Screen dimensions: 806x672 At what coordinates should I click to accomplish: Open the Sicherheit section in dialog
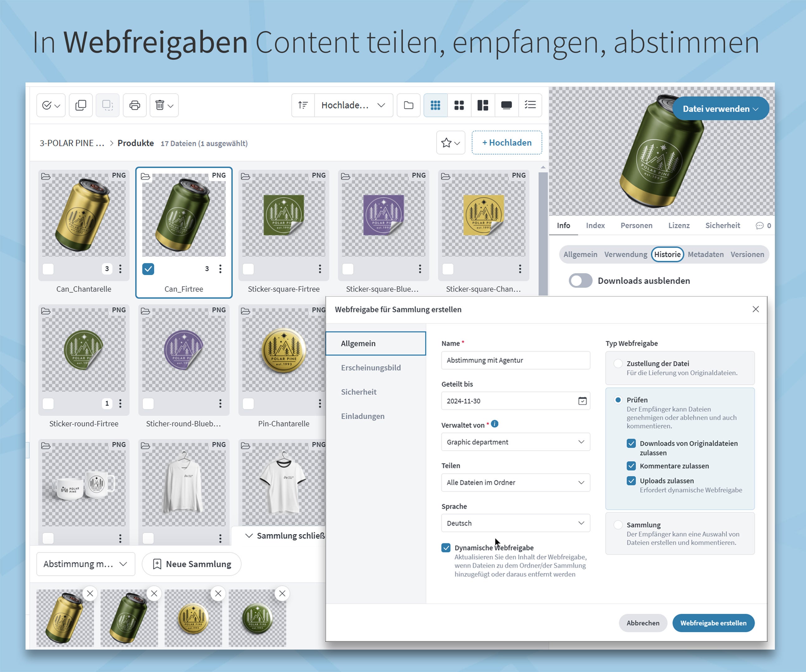tap(358, 392)
